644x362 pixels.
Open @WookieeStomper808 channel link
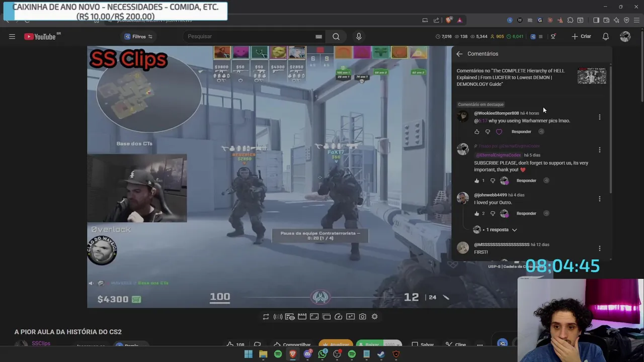tap(496, 113)
